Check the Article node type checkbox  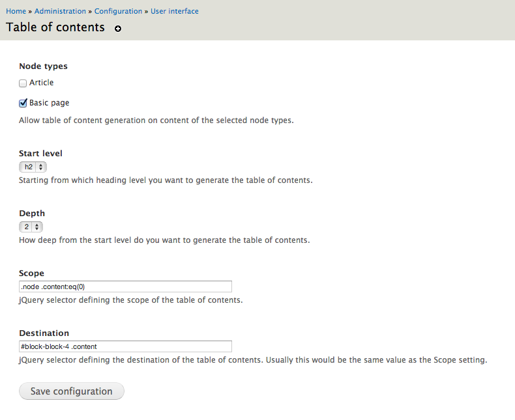click(23, 83)
